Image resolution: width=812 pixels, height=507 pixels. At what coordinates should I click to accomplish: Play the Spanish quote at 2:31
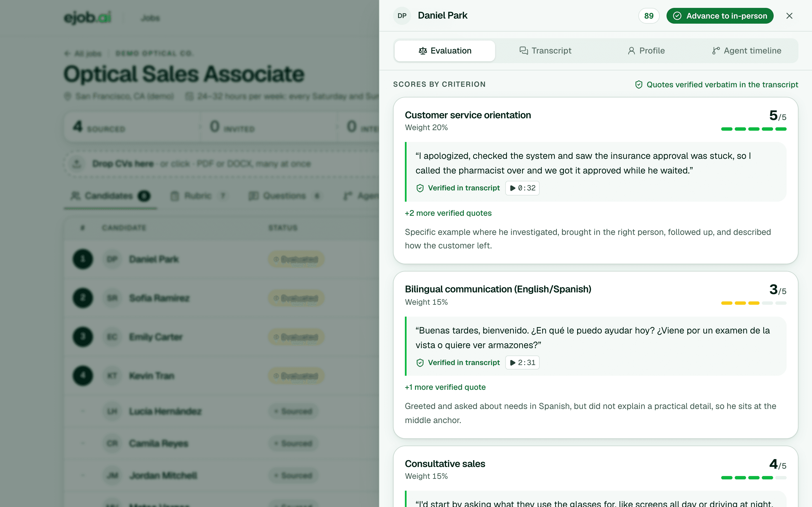522,363
